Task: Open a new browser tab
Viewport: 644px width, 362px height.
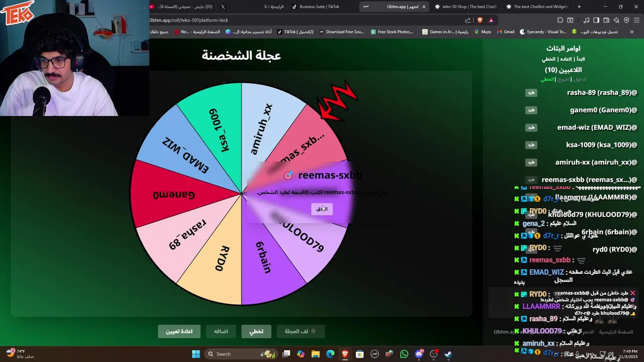Action: coord(579,7)
